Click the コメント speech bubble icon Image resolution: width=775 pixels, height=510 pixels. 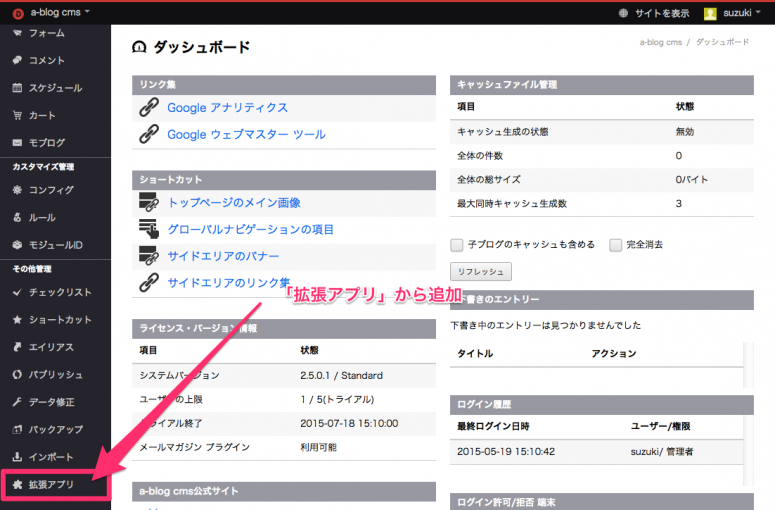[x=17, y=60]
